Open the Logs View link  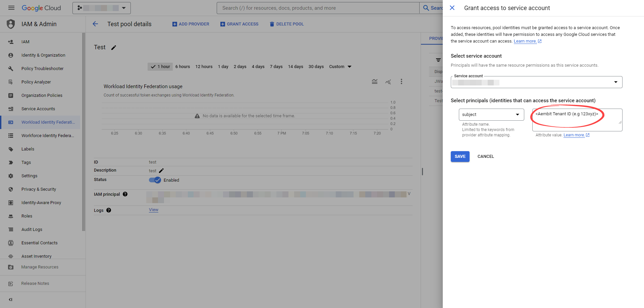tap(154, 210)
